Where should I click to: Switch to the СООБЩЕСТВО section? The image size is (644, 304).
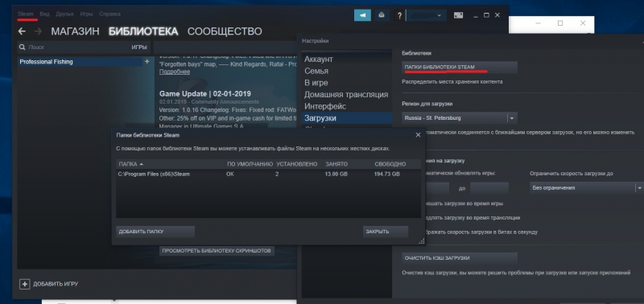pyautogui.click(x=225, y=31)
